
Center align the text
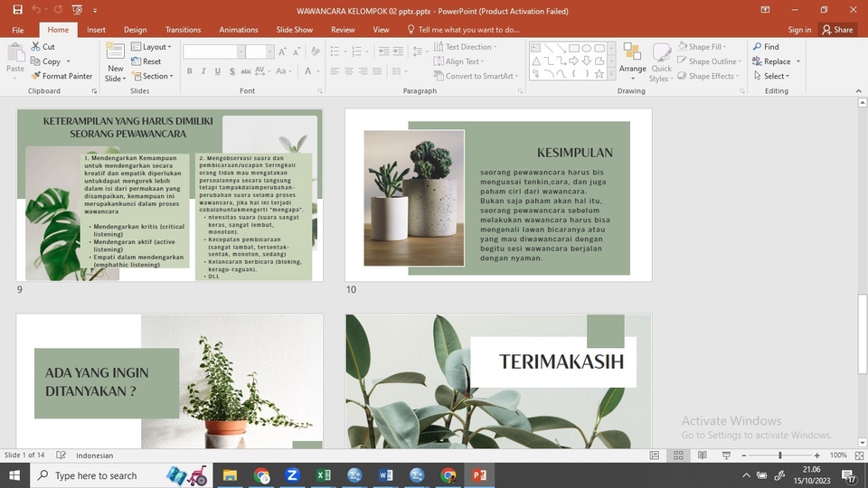pos(349,70)
